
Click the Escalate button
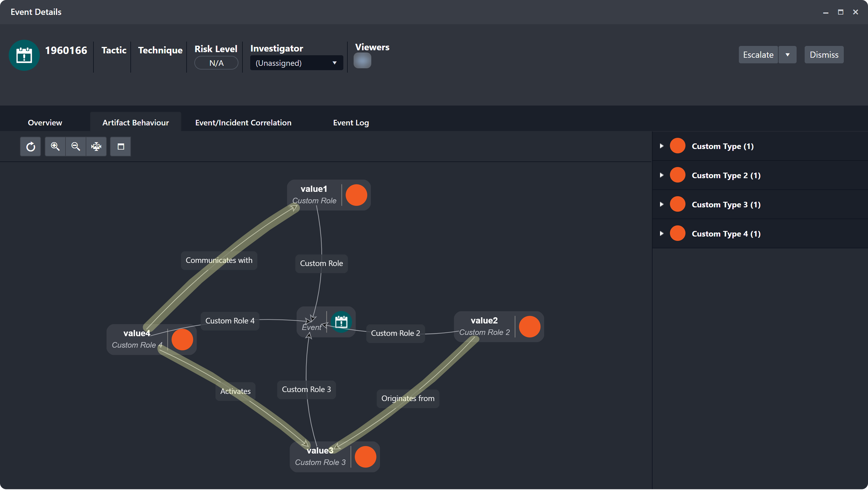tap(758, 55)
